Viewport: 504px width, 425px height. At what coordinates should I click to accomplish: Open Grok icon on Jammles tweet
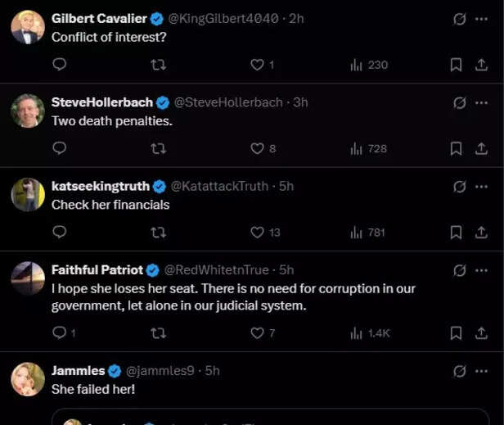coord(460,370)
